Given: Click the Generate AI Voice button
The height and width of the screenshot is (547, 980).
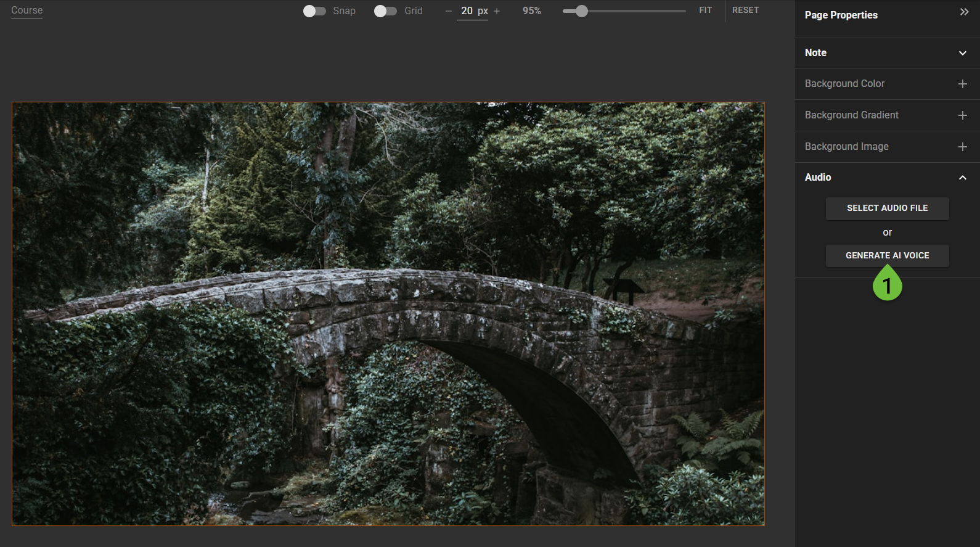Looking at the screenshot, I should click(887, 255).
